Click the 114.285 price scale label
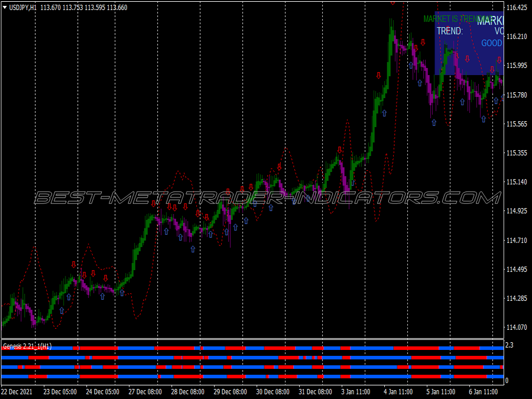The width and height of the screenshot is (532, 399). pos(517,299)
